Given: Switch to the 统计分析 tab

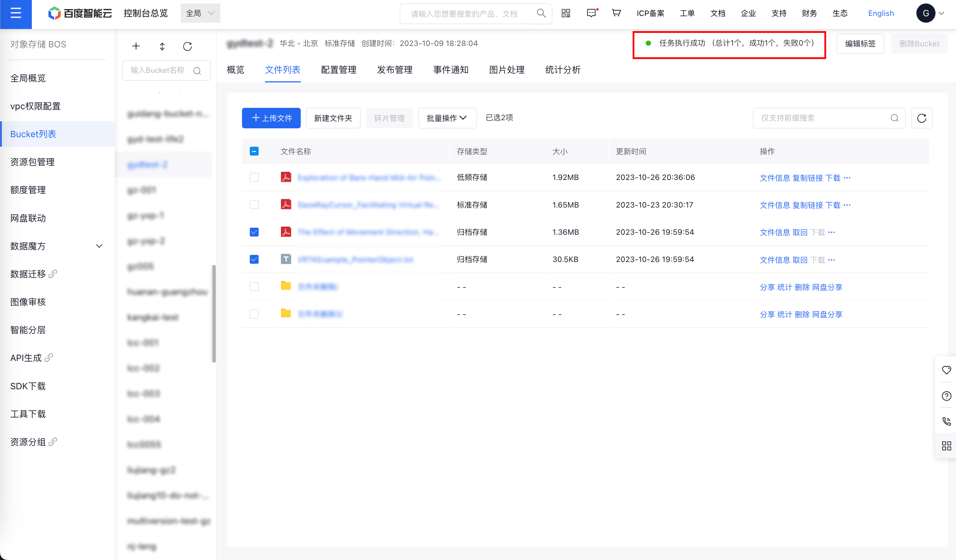Looking at the screenshot, I should click(563, 70).
